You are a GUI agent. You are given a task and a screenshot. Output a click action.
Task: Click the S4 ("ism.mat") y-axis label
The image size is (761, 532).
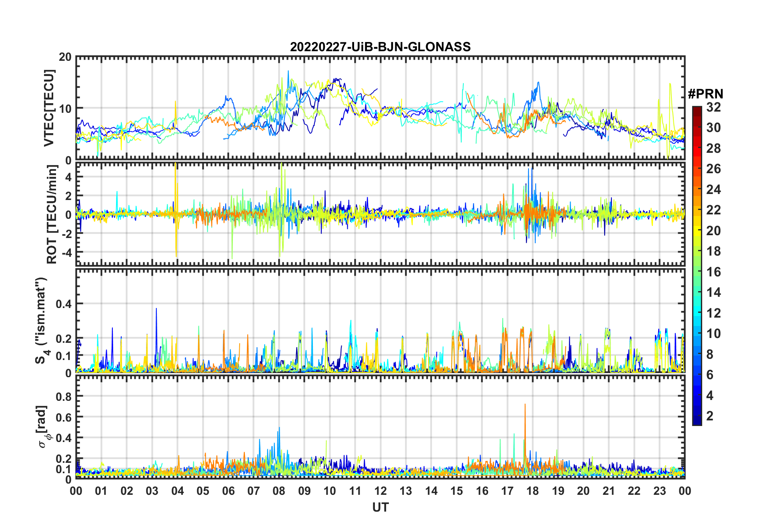[x=42, y=320]
